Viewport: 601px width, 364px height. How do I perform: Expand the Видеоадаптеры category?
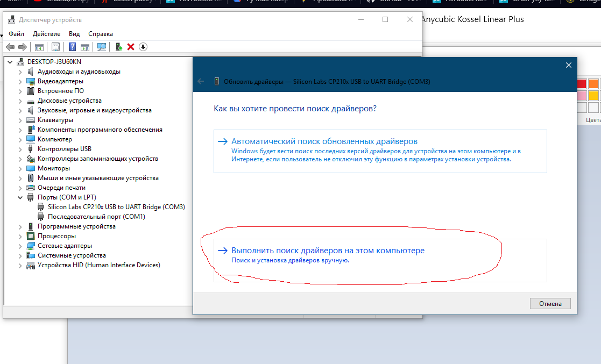click(20, 81)
